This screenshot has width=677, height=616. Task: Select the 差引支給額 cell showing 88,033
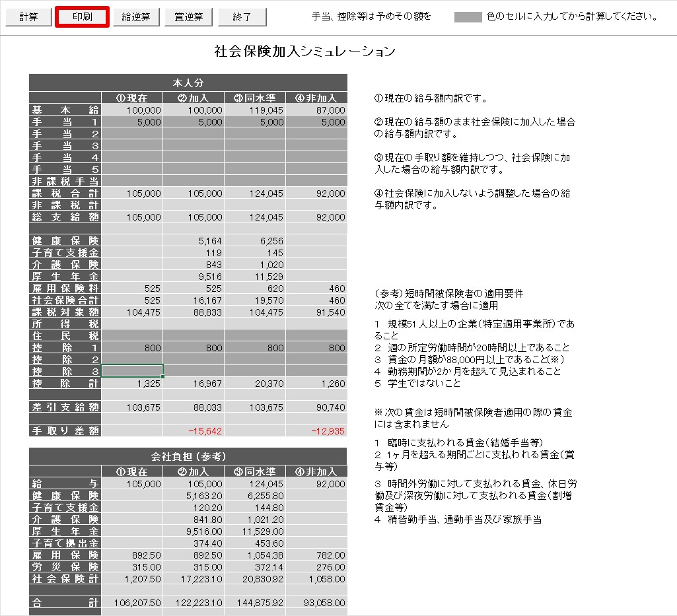194,407
